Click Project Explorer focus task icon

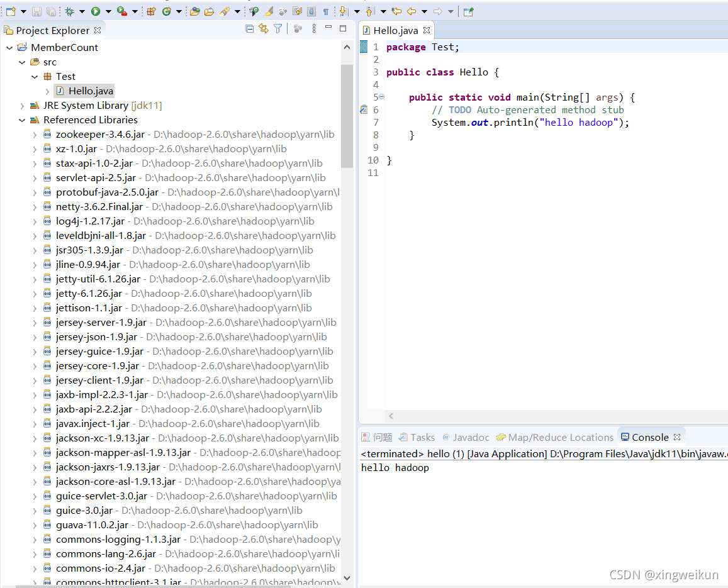298,29
